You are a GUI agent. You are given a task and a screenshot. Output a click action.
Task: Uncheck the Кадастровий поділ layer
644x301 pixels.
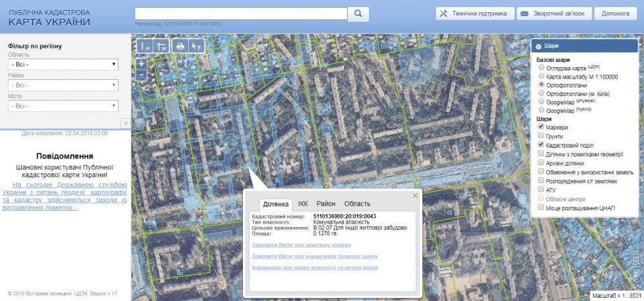point(541,146)
